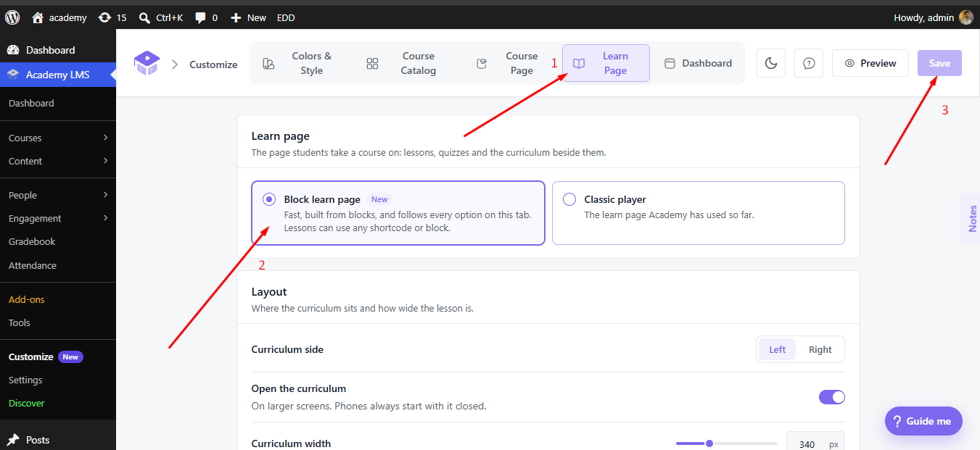
Task: Expand the People submenu arrow
Action: pos(106,195)
